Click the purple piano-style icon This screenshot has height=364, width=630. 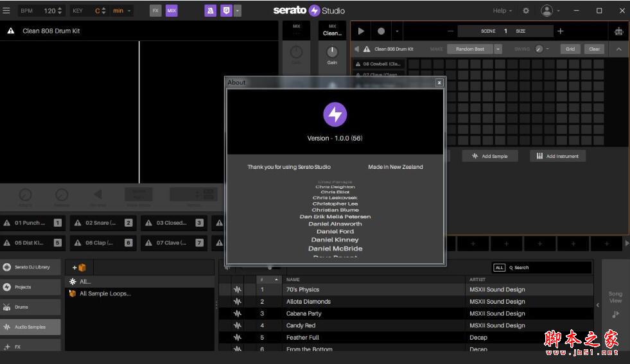210,11
